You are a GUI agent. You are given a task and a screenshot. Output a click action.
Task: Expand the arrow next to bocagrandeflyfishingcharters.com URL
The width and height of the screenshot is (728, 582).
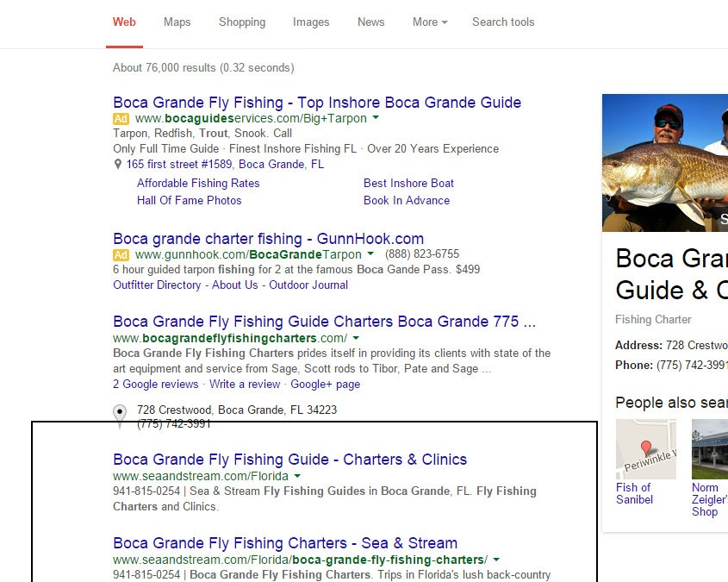coord(356,338)
